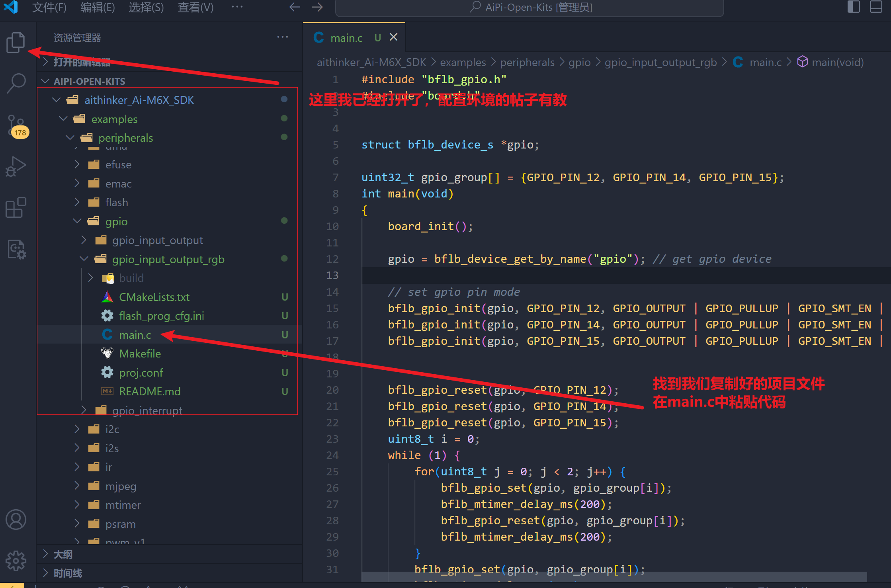The height and width of the screenshot is (588, 891).
Task: Open the Extensions view
Action: coord(16,208)
